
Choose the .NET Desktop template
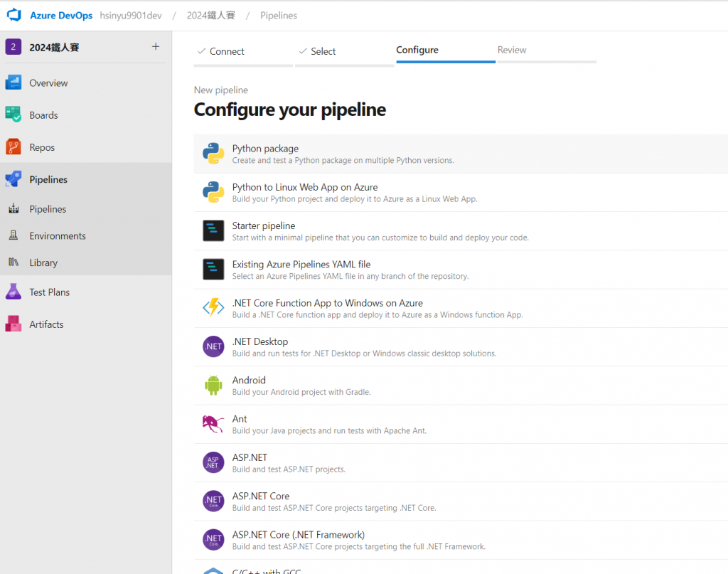click(x=461, y=346)
